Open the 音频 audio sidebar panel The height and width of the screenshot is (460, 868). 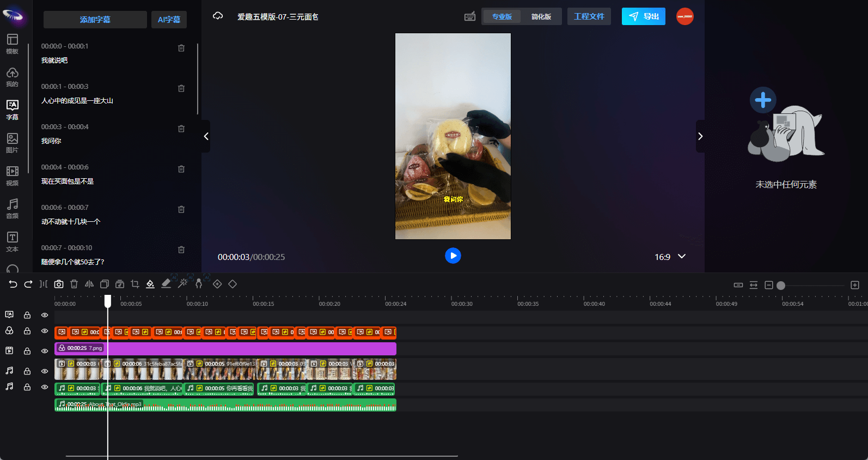[x=12, y=209]
